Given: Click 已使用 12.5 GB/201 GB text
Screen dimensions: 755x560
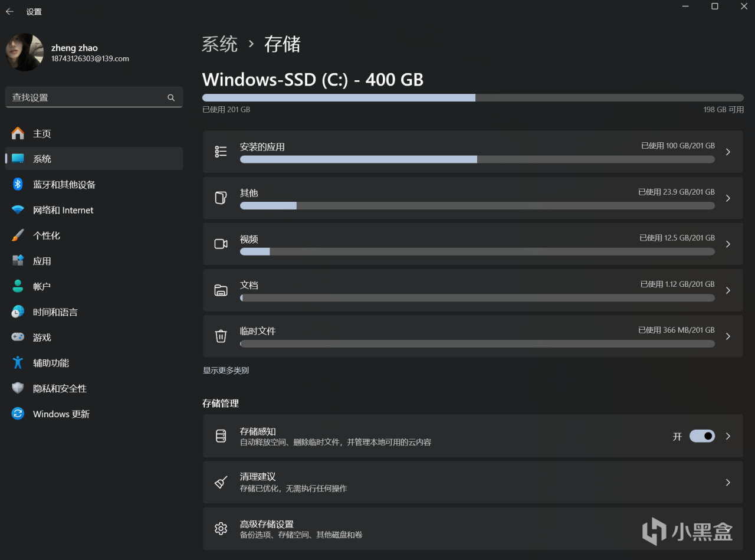Looking at the screenshot, I should 677,238.
